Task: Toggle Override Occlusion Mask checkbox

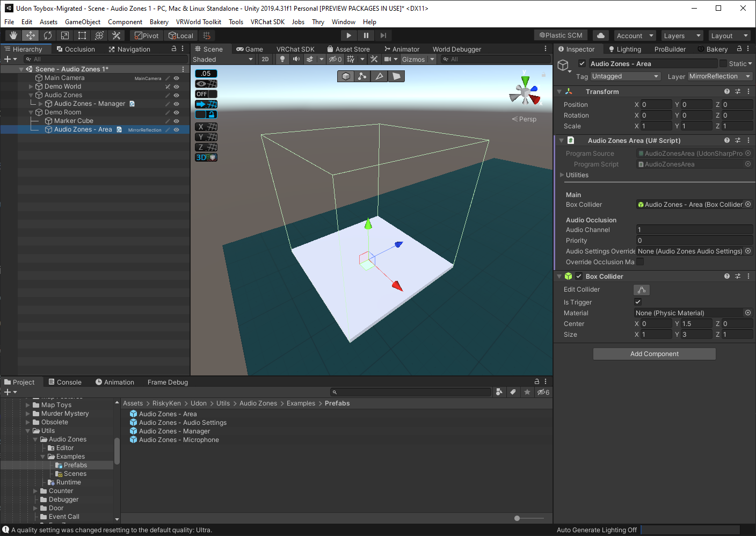Action: pyautogui.click(x=640, y=262)
